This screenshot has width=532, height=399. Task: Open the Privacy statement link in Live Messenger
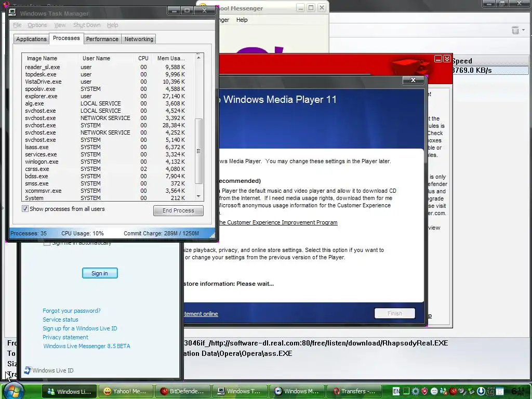(65, 337)
